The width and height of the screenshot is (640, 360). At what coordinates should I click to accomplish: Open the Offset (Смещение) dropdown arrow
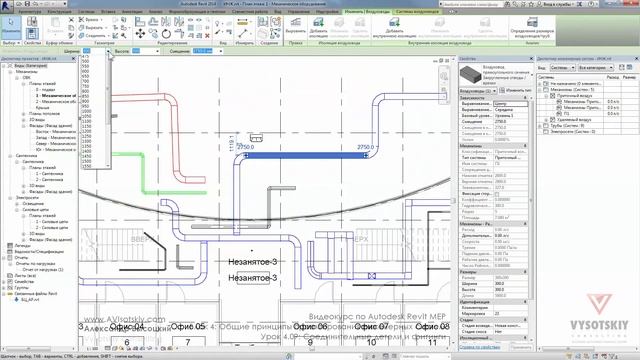point(220,51)
